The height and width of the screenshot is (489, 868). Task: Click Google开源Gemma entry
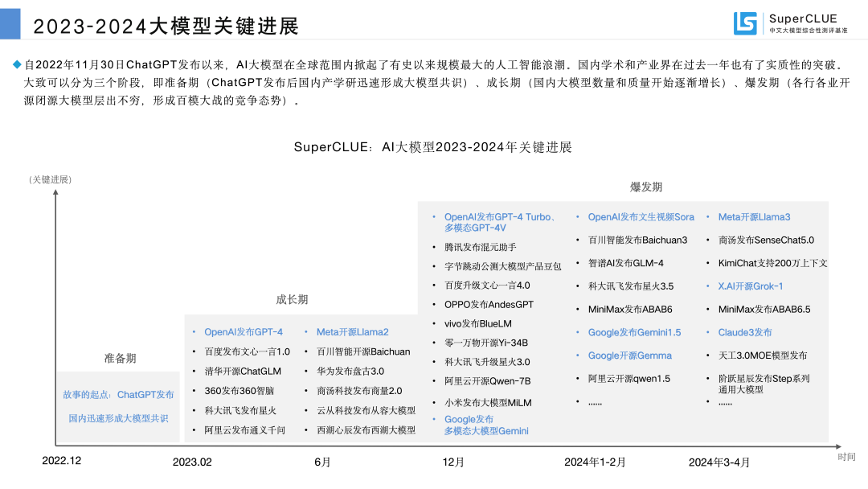630,355
